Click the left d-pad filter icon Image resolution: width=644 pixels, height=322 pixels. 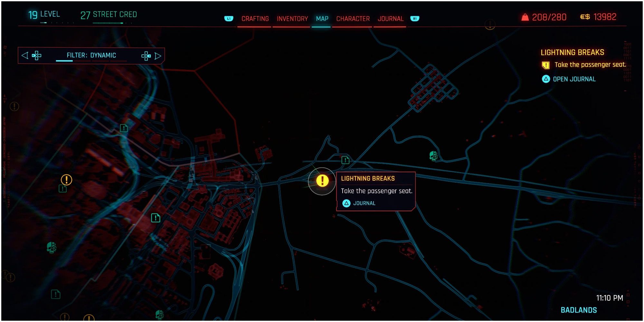pyautogui.click(x=36, y=55)
